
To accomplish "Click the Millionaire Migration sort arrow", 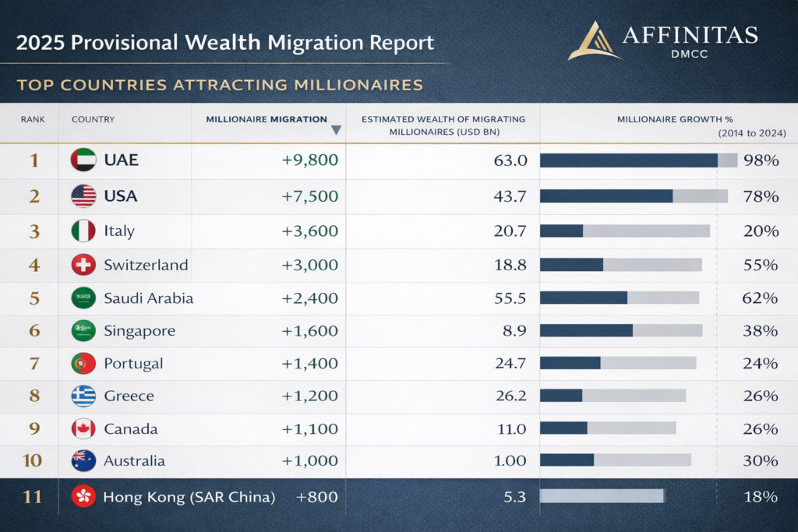I will point(336,130).
